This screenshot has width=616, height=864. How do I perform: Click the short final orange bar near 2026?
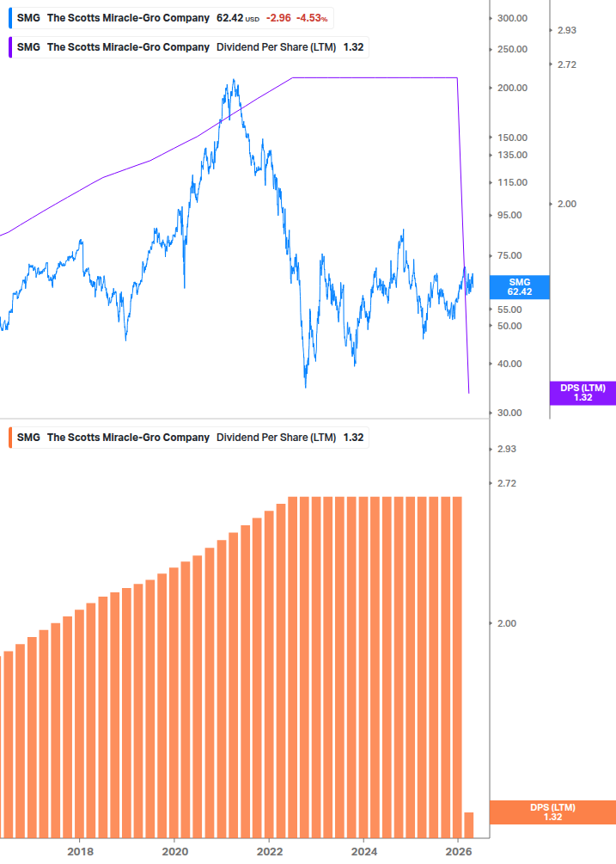pyautogui.click(x=468, y=824)
